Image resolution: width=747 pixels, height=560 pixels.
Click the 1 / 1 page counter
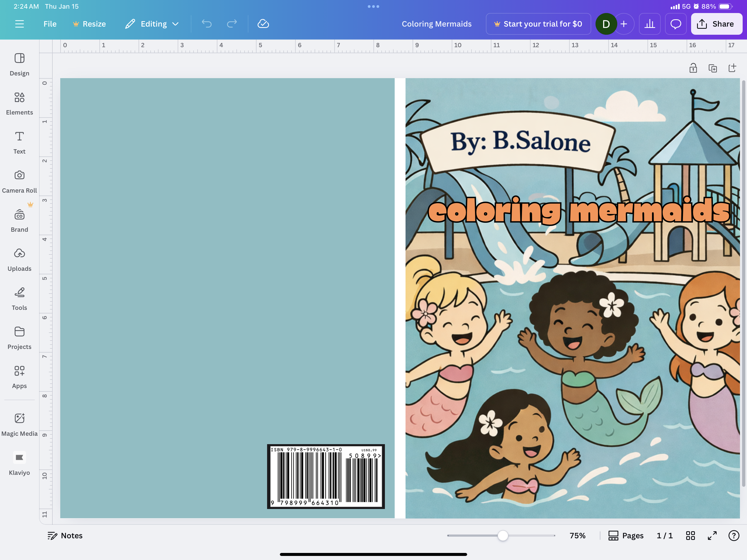664,536
